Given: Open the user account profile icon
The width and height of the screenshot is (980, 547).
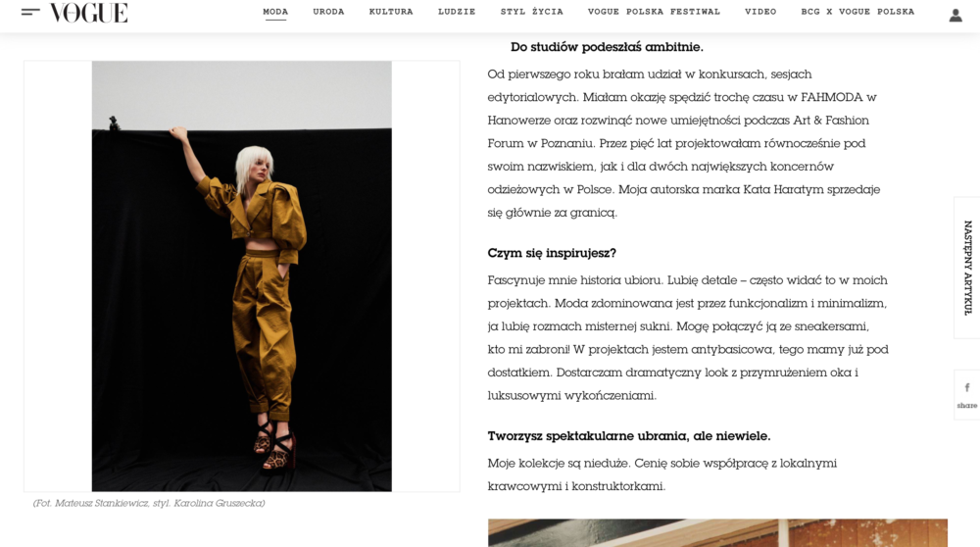Looking at the screenshot, I should click(x=955, y=16).
